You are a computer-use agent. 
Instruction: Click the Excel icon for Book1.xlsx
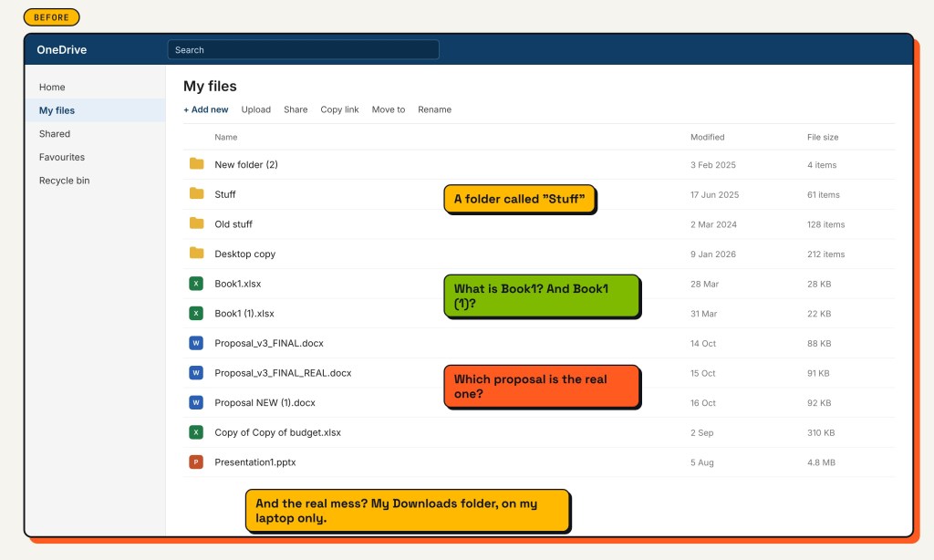(196, 284)
